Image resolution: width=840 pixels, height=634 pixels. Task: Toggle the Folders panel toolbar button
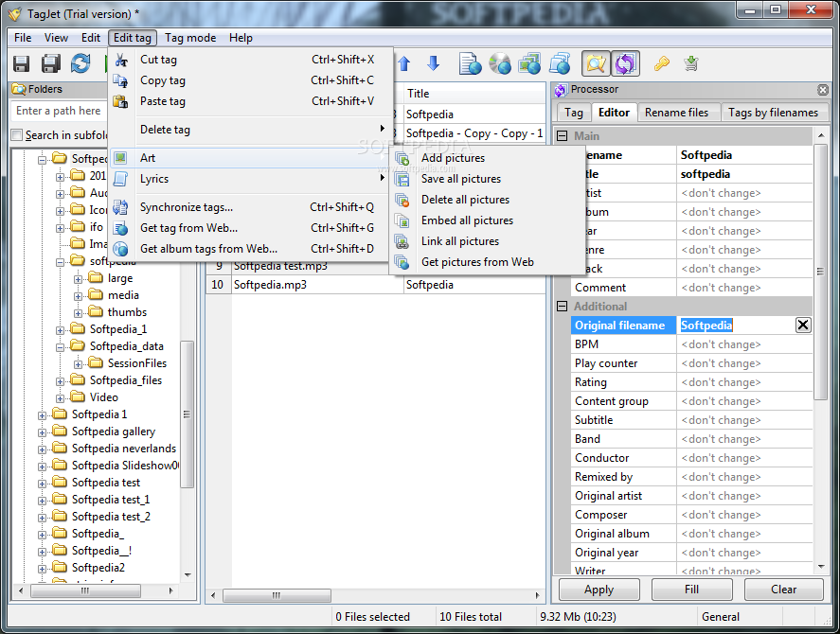(596, 63)
